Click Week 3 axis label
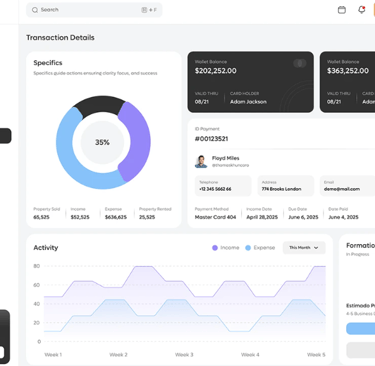 pos(184,355)
